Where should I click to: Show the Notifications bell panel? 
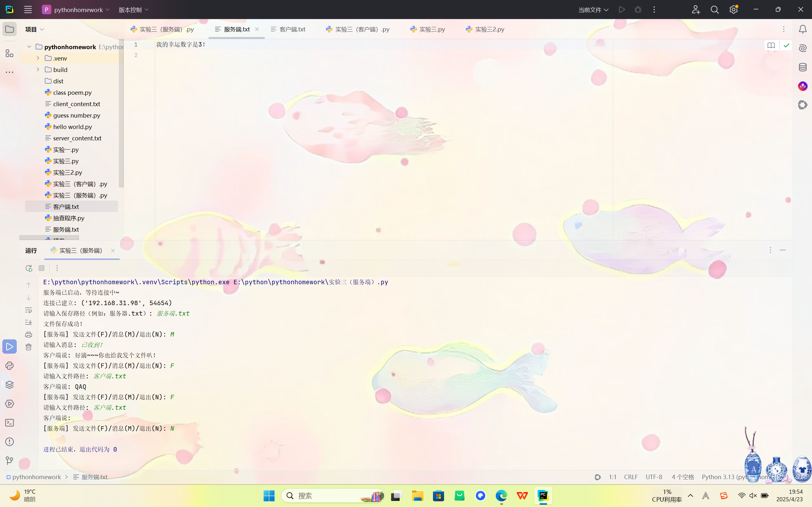click(802, 29)
